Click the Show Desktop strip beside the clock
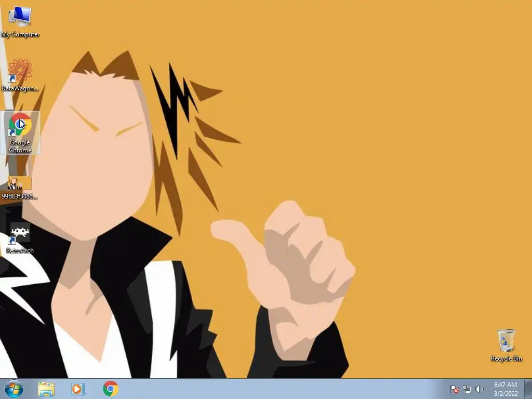Image resolution: width=532 pixels, height=399 pixels. tap(528, 389)
